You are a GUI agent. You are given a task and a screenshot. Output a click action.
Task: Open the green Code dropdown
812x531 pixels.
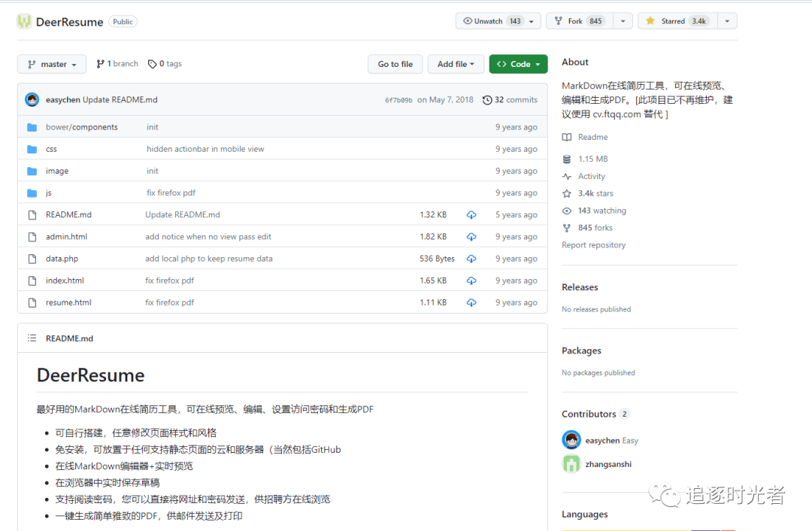[518, 64]
